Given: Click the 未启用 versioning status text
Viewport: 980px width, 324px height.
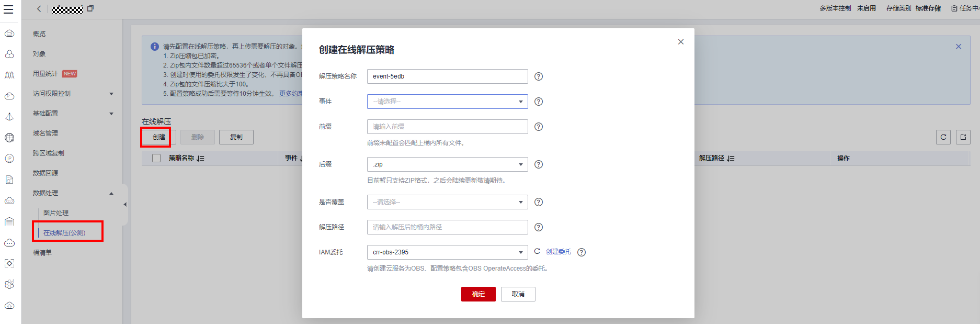Looking at the screenshot, I should pos(867,8).
